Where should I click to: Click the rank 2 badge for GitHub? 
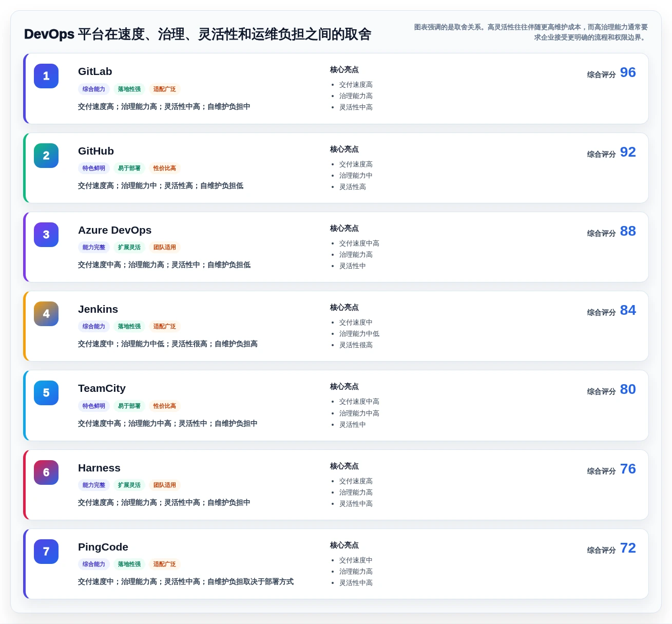[x=46, y=156]
